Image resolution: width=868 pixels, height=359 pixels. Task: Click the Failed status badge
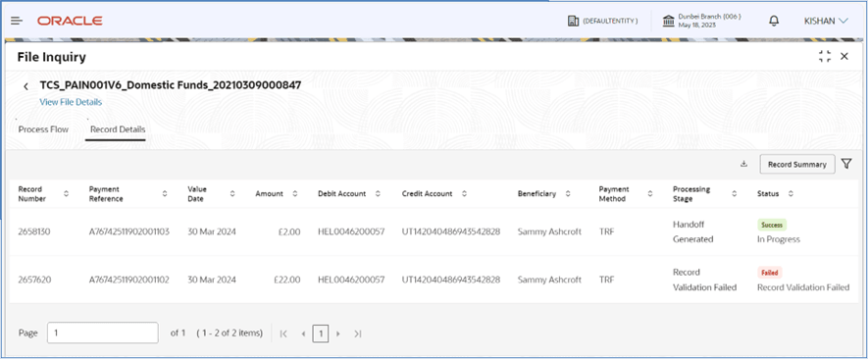(770, 273)
